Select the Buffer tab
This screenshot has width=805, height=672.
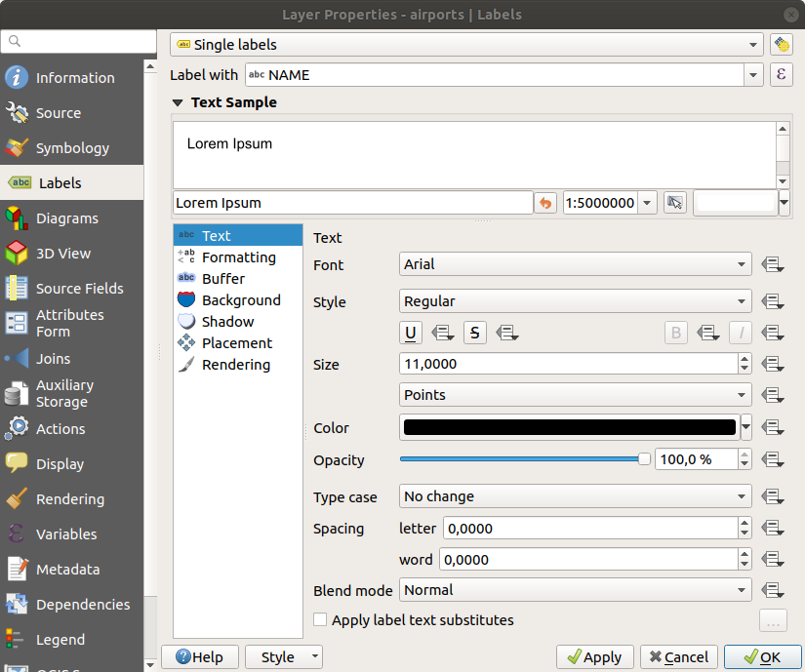238,279
